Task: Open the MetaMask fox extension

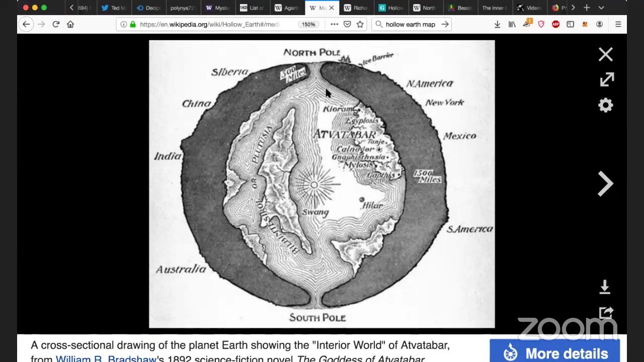Action: [x=585, y=24]
